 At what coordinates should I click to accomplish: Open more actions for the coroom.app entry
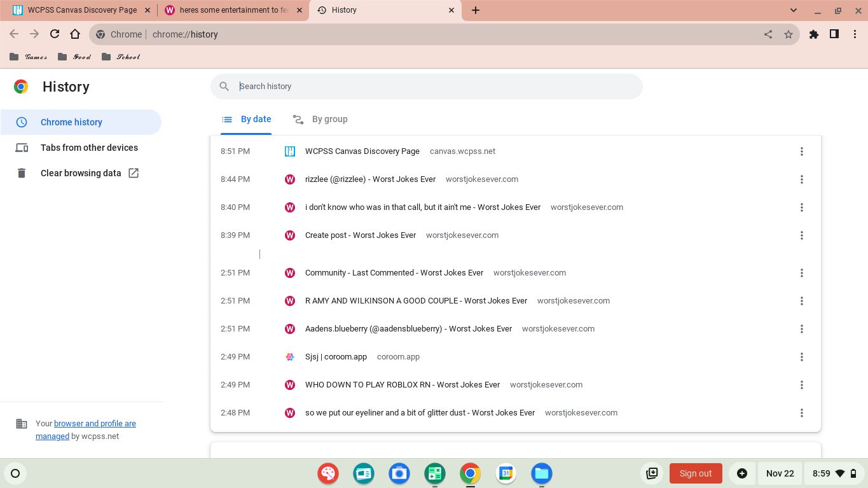pos(801,357)
